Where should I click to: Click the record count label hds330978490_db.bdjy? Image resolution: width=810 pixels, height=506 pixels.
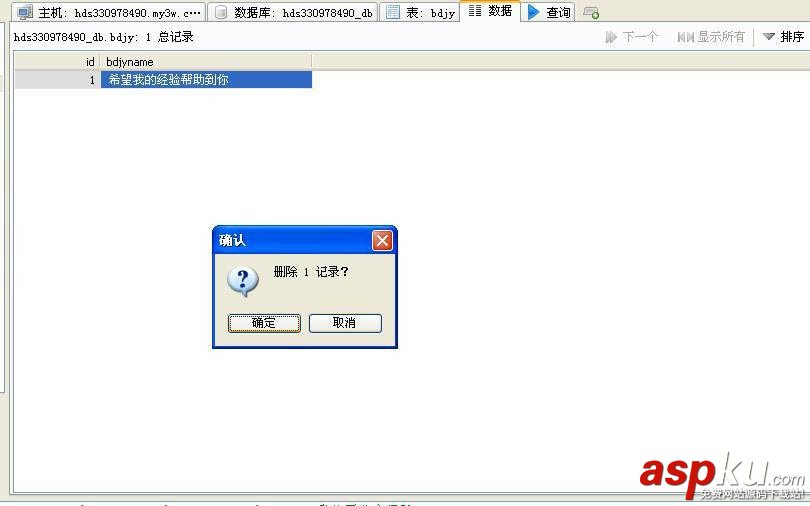[x=103, y=37]
